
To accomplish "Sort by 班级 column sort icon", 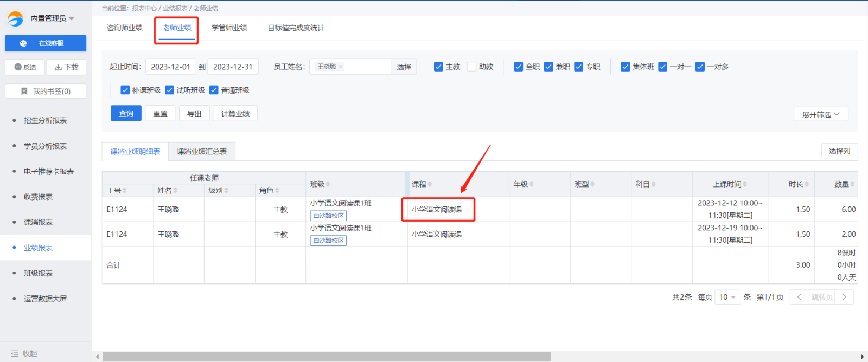I will pyautogui.click(x=328, y=184).
